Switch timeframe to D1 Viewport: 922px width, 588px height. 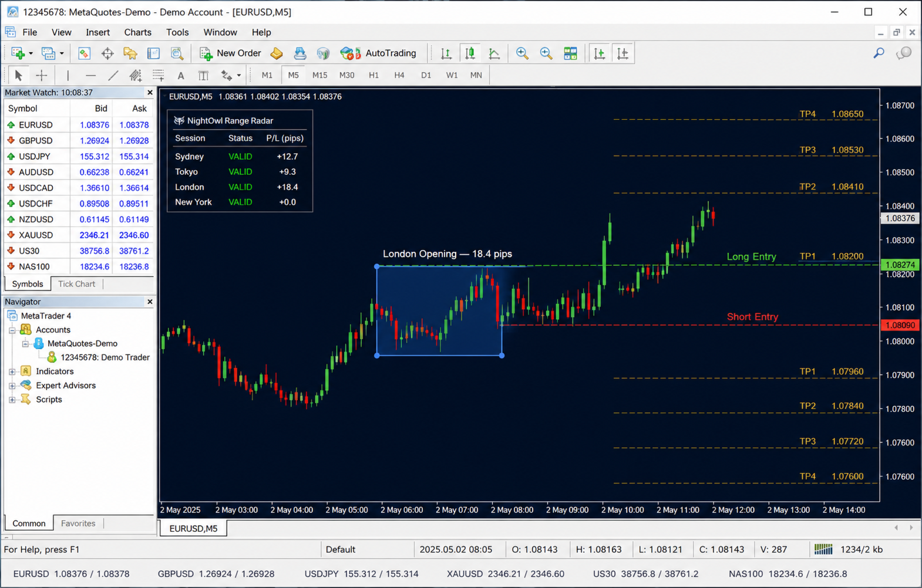click(x=426, y=75)
